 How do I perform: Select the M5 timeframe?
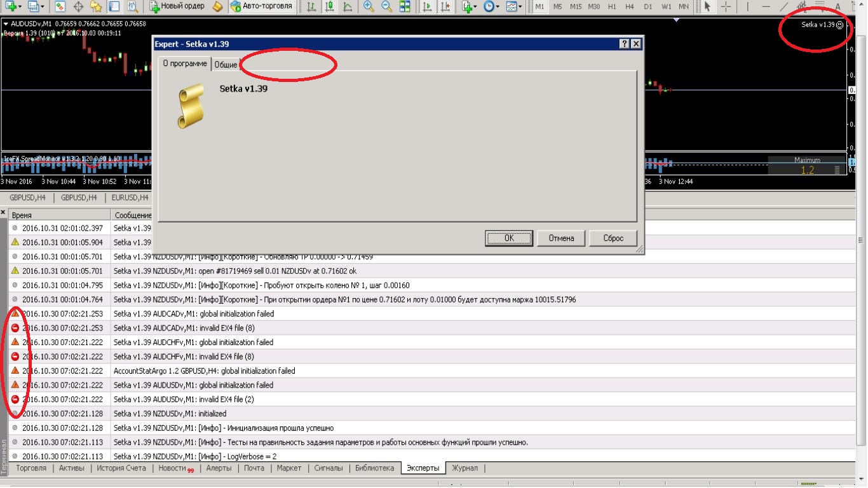click(x=557, y=6)
